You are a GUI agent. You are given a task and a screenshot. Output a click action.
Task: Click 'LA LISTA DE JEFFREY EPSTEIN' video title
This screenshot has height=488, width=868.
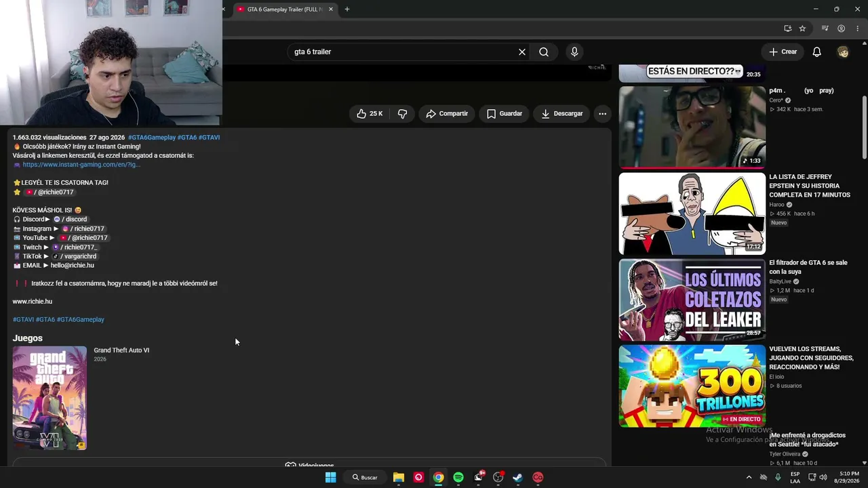(x=810, y=186)
